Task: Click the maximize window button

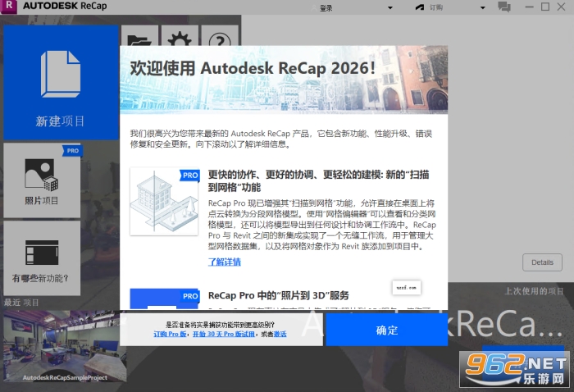Action: point(545,7)
